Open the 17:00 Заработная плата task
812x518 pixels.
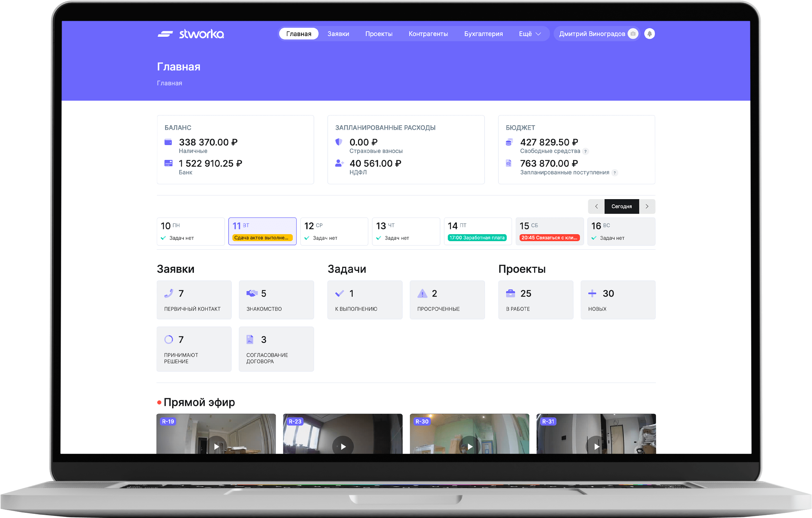pos(477,238)
